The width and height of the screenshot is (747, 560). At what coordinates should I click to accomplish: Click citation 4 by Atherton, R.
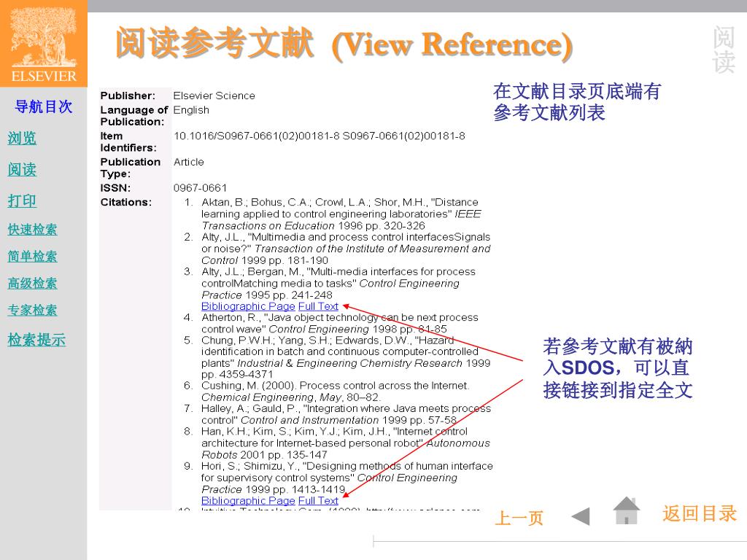point(331,323)
